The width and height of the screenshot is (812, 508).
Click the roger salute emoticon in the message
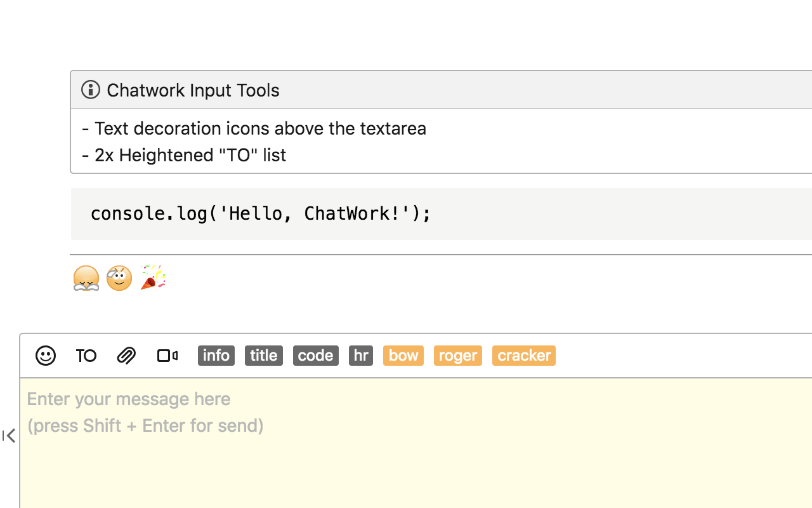(119, 278)
